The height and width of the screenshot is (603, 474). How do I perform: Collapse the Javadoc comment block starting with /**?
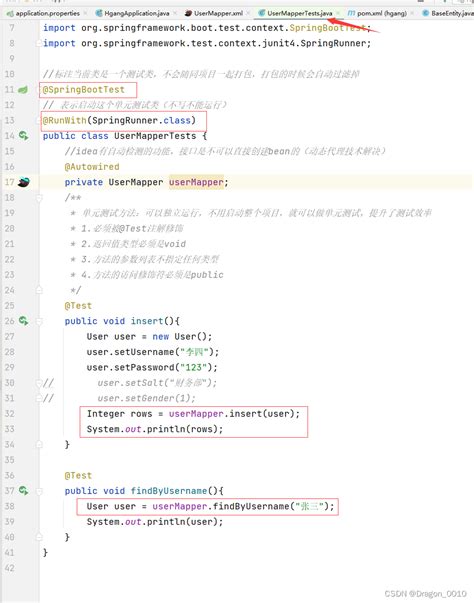39,198
